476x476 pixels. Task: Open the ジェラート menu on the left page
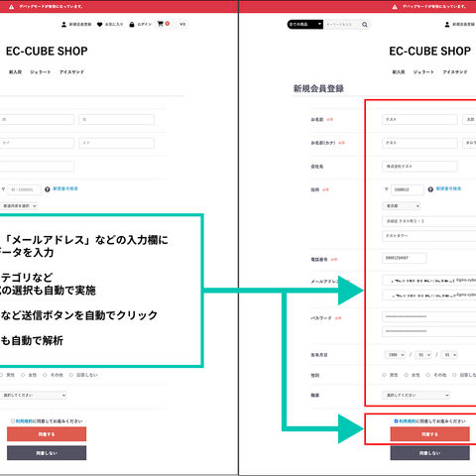[x=41, y=72]
